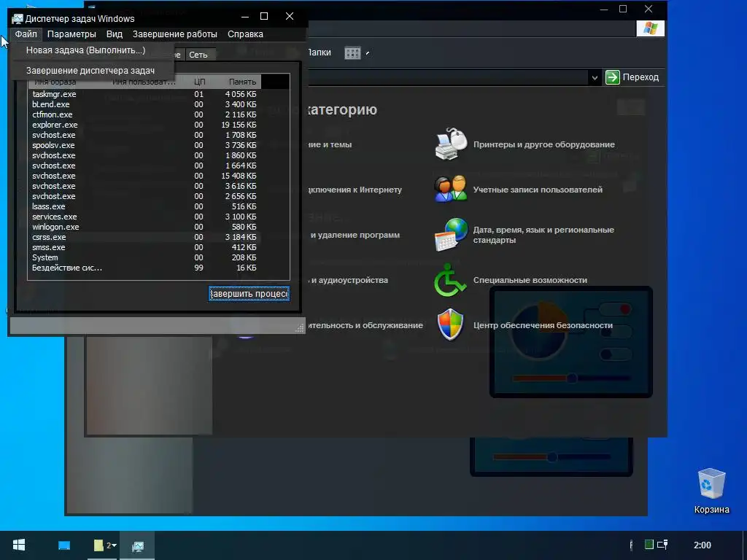The width and height of the screenshot is (747, 560).
Task: Open the grouped folder taskbar button
Action: (105, 545)
